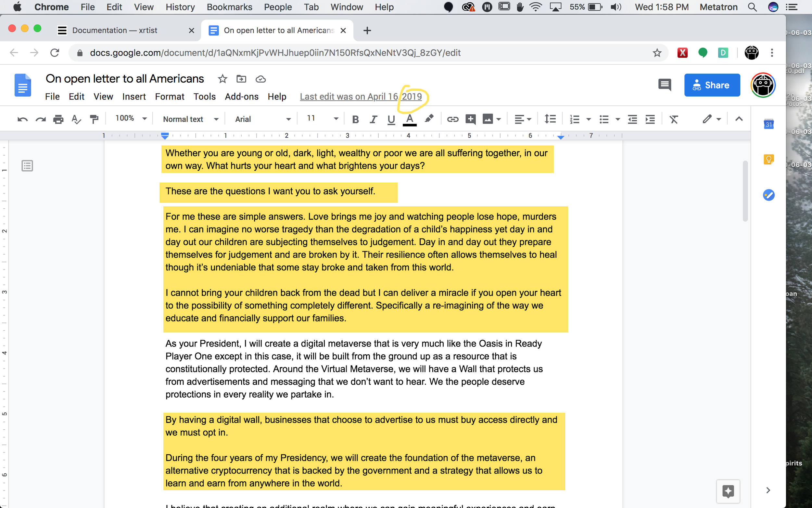
Task: Open comment history icon
Action: [664, 85]
